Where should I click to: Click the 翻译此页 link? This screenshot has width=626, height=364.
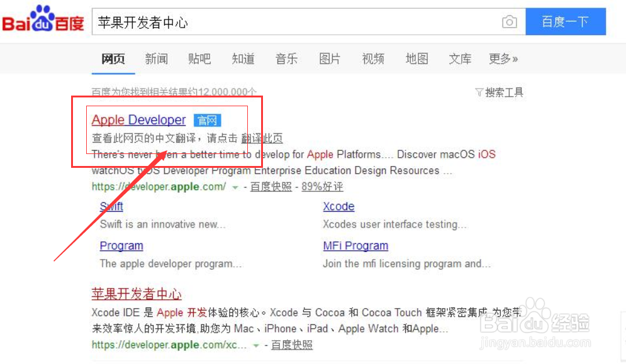262,138
